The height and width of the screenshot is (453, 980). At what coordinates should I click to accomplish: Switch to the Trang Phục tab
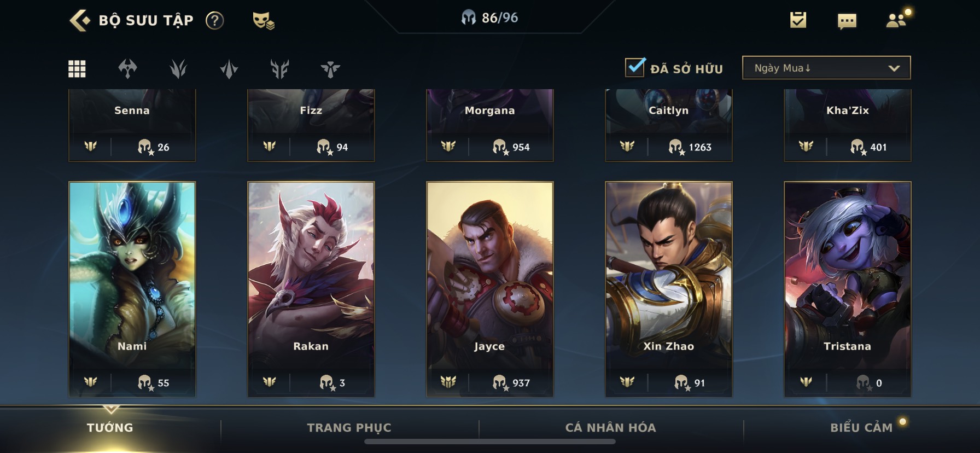(x=349, y=428)
